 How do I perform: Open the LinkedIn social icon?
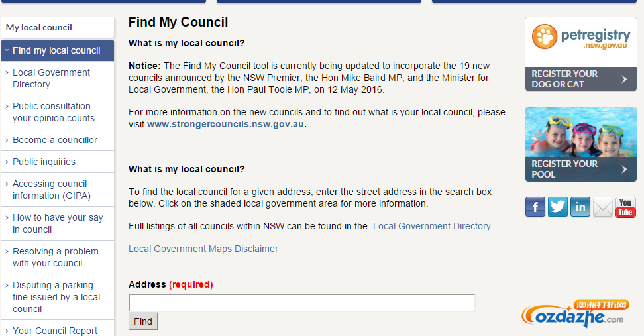[x=580, y=207]
